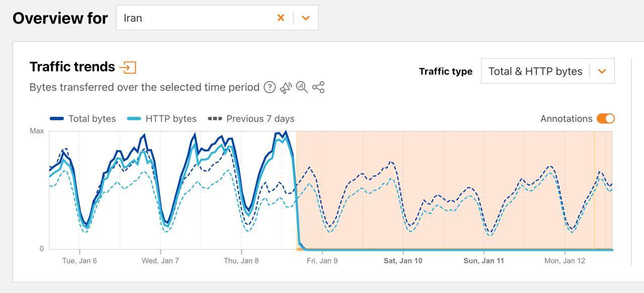Click the megaphone icon under Traffic trends
The height and width of the screenshot is (293, 644).
(286, 87)
